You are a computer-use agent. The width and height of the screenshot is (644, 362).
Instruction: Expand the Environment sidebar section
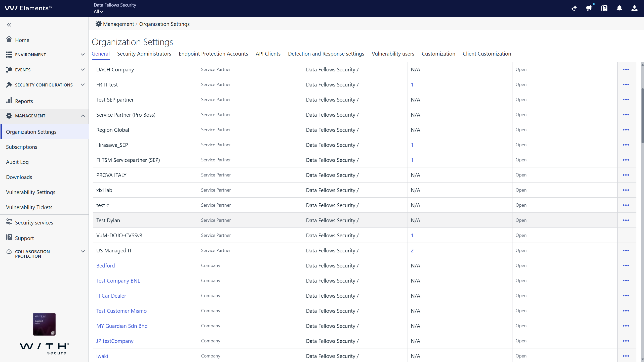[44, 55]
